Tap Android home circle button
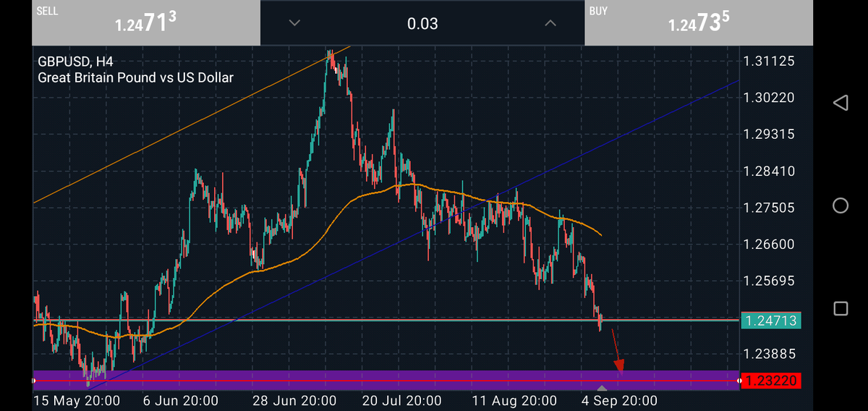This screenshot has height=411, width=868. (x=841, y=205)
